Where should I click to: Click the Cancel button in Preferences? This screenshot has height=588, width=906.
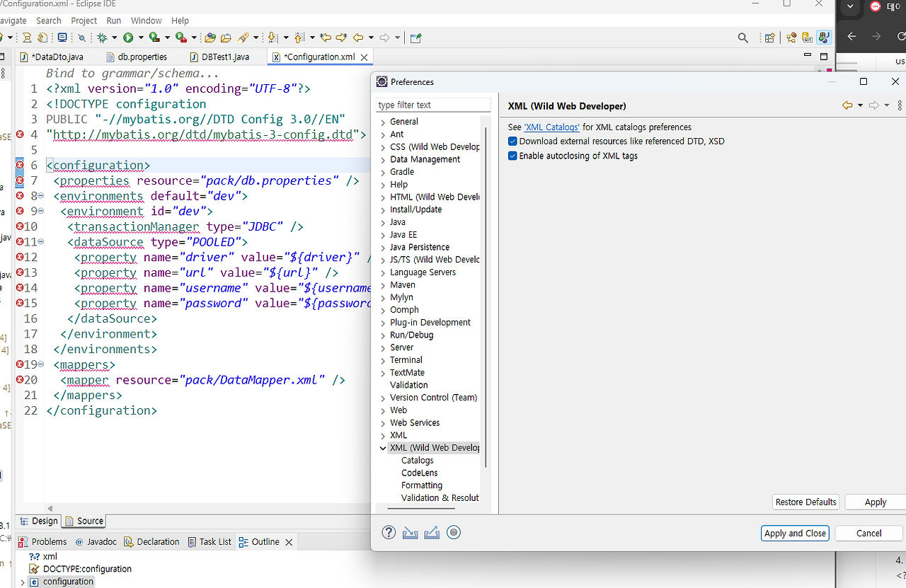click(x=868, y=534)
